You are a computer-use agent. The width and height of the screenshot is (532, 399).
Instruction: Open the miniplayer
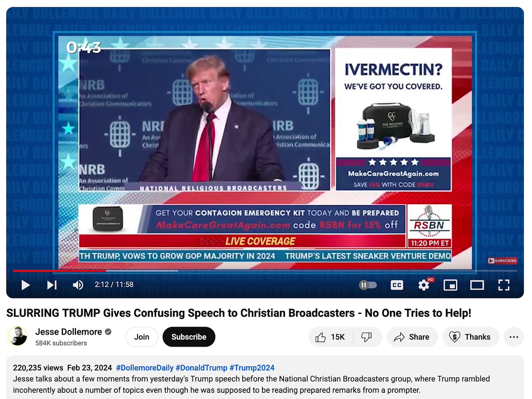point(450,285)
